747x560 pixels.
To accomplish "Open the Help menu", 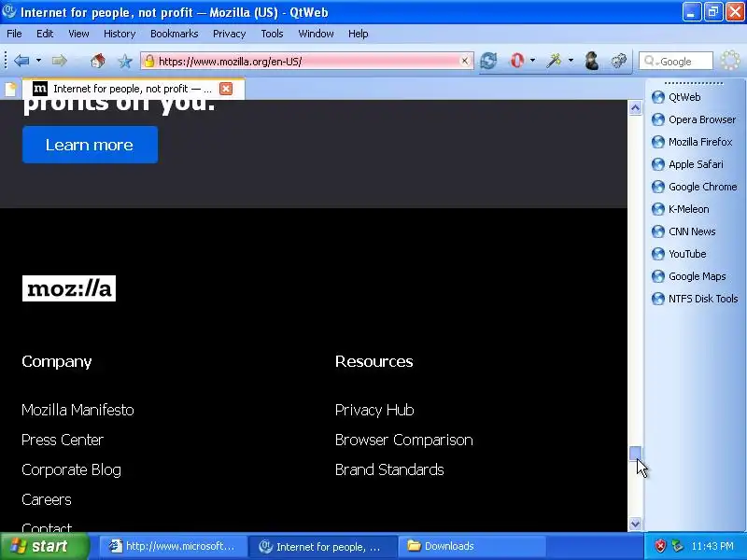I will point(359,34).
